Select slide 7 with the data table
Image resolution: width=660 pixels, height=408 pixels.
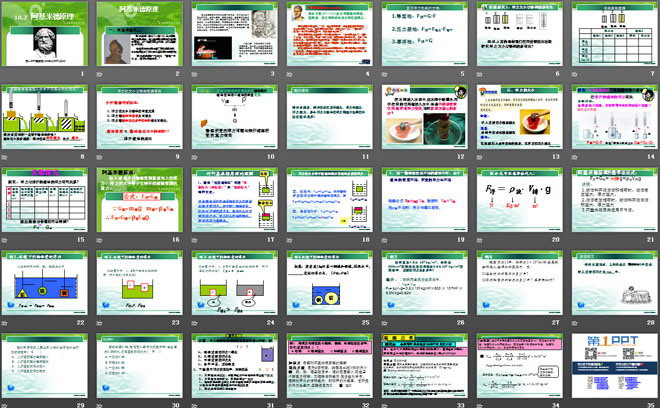point(615,34)
